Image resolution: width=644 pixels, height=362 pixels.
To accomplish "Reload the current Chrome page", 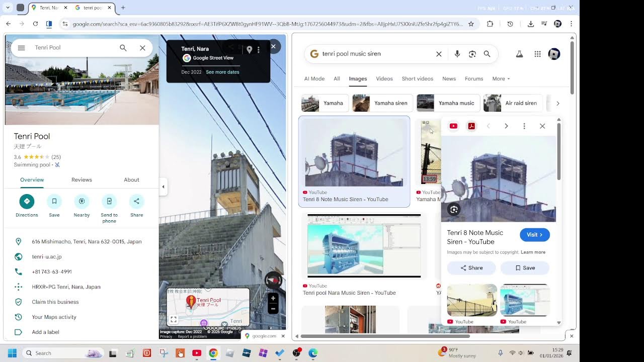I will [x=35, y=24].
